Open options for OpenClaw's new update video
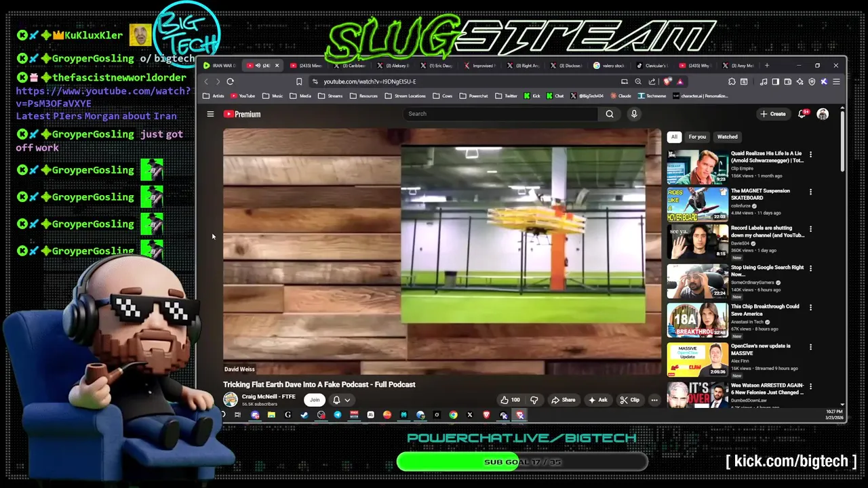Screen dimensions: 868x488 click(x=810, y=346)
